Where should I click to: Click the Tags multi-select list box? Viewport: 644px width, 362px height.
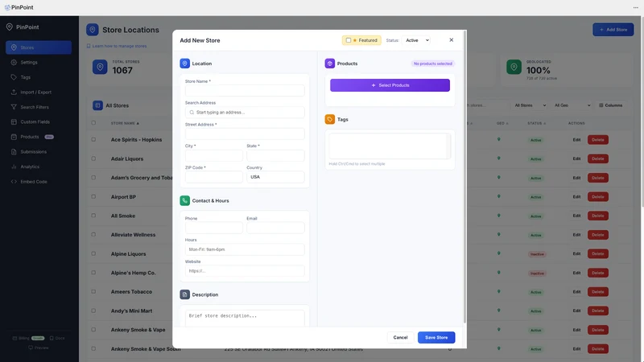(x=390, y=146)
